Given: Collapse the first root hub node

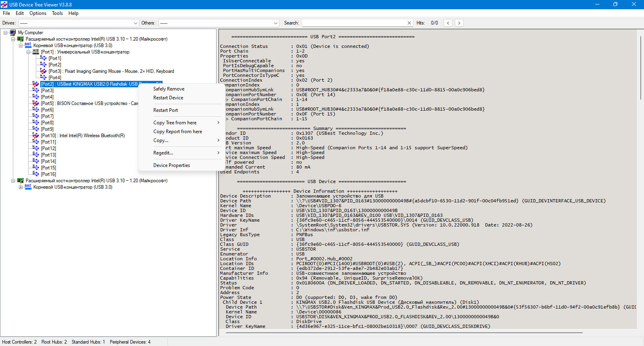Looking at the screenshot, I should coord(21,45).
